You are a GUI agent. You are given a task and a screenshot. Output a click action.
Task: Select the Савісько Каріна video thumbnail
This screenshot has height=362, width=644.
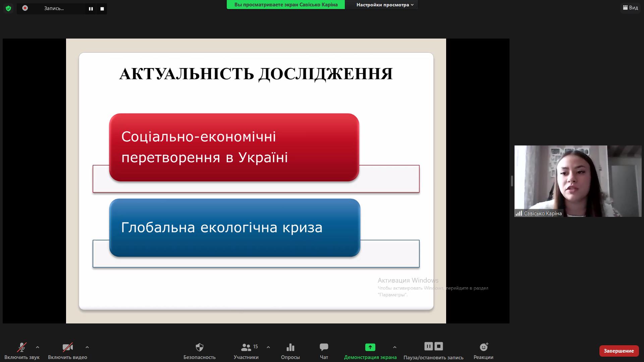coord(578,181)
